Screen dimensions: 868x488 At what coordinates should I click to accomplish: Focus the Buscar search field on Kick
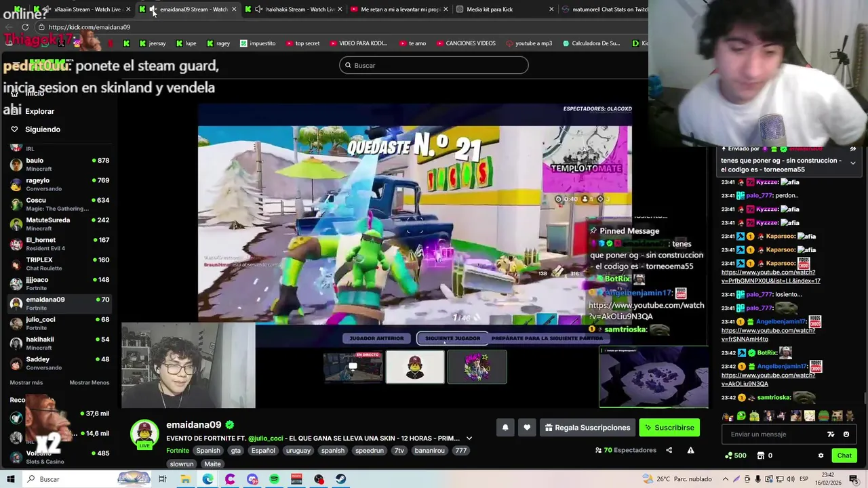click(434, 65)
